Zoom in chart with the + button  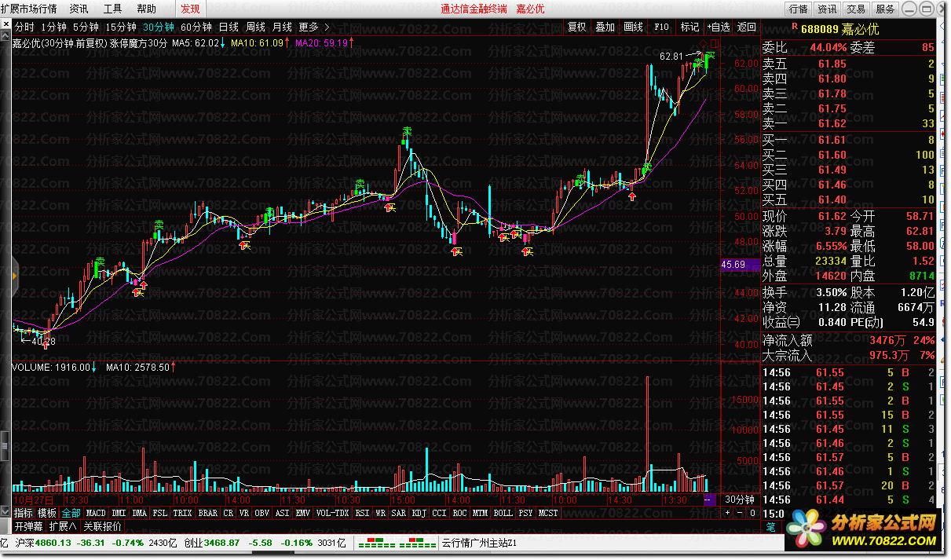click(x=728, y=513)
